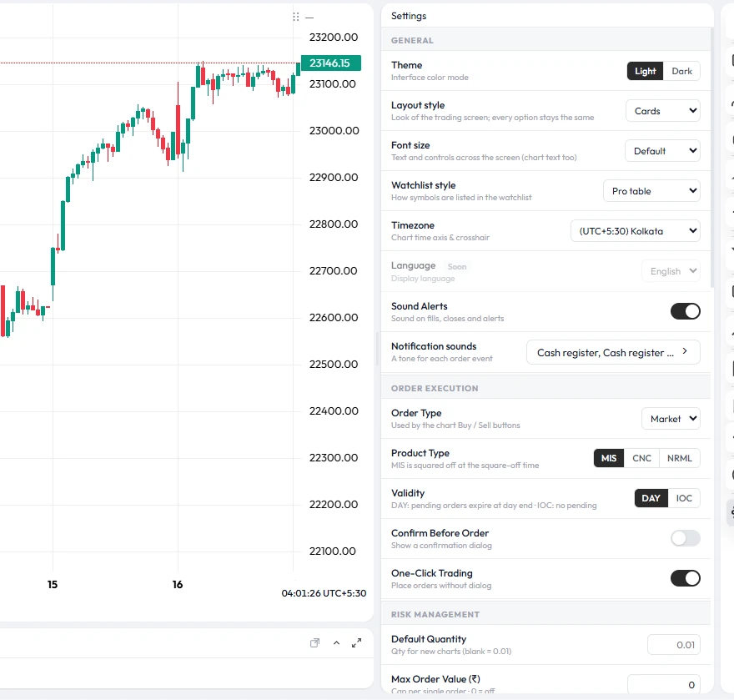The image size is (734, 700).
Task: Click the chart panel drag handle dots
Action: coord(295,17)
